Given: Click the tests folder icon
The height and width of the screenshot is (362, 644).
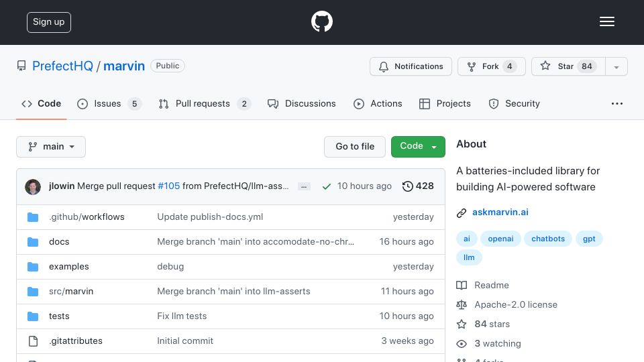Looking at the screenshot, I should click(33, 316).
